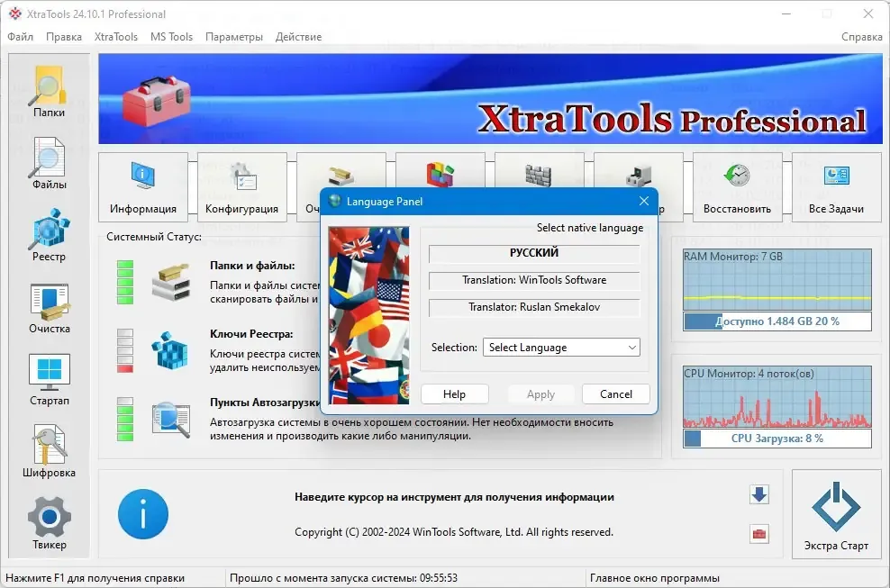Close the Language Panel dialog
Image resolution: width=890 pixels, height=588 pixels.
(644, 202)
